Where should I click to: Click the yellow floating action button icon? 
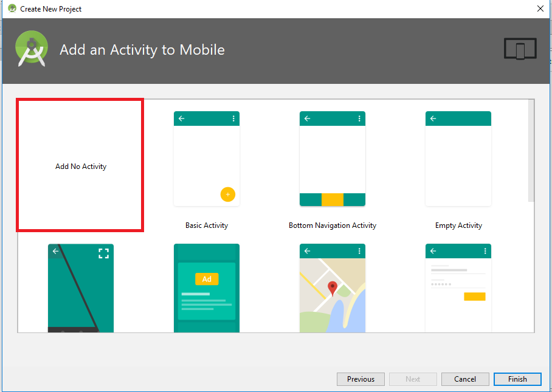tap(227, 194)
